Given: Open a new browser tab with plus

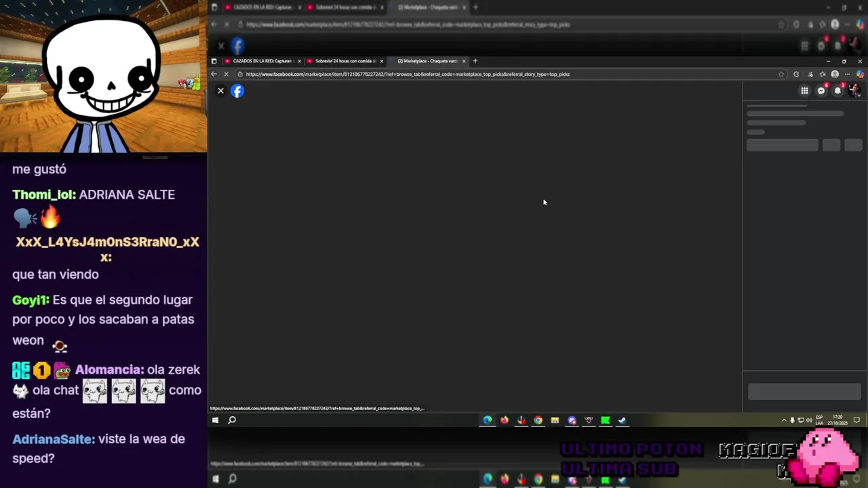Looking at the screenshot, I should click(x=475, y=61).
